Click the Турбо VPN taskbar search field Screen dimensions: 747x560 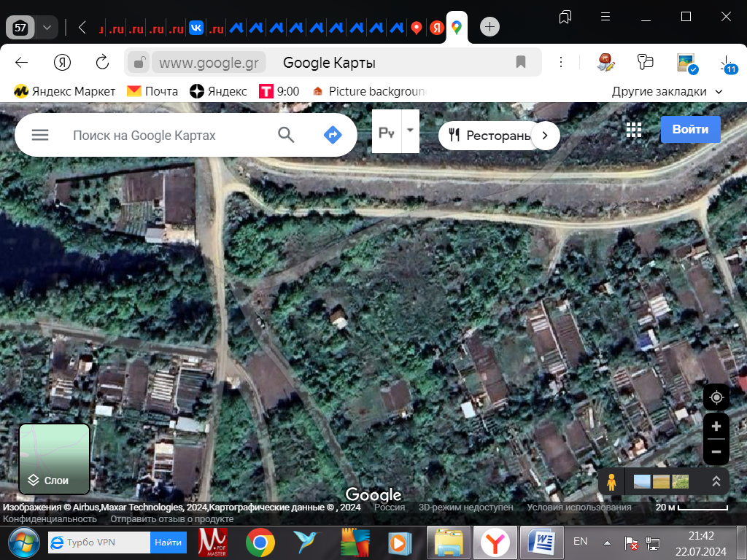99,542
